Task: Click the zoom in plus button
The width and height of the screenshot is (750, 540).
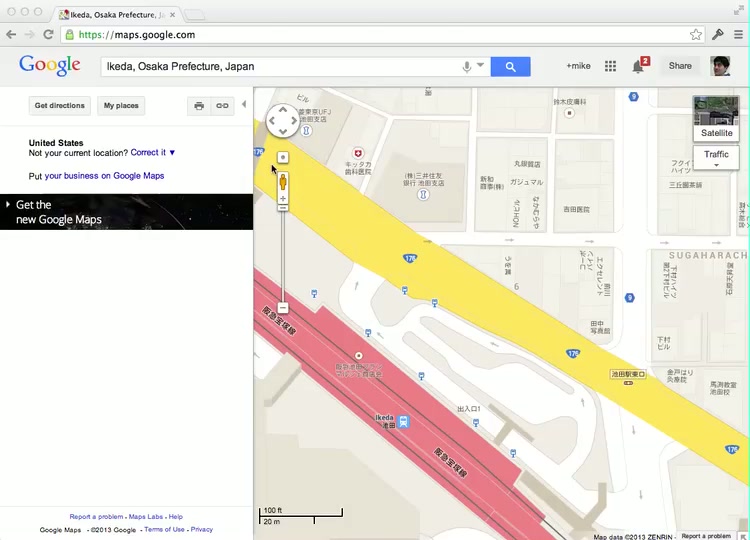Action: pos(283,199)
